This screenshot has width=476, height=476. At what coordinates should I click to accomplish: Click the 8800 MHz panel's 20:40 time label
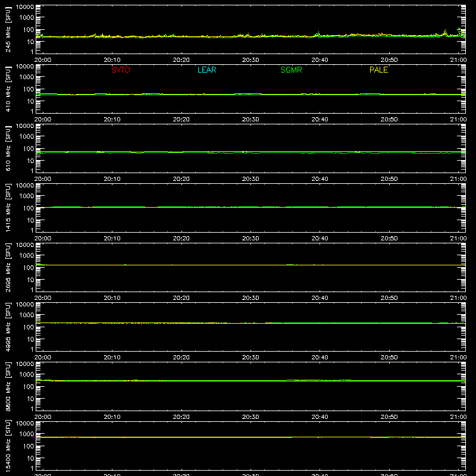320,417
